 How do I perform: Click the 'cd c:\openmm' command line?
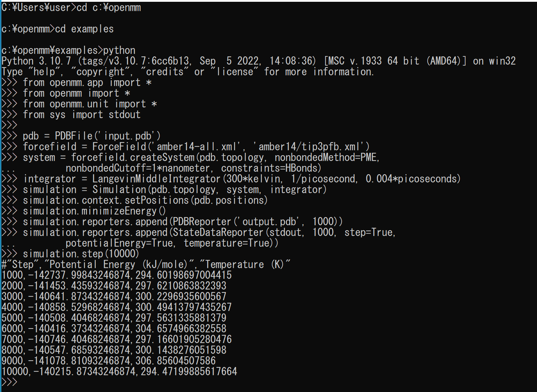tap(71, 7)
